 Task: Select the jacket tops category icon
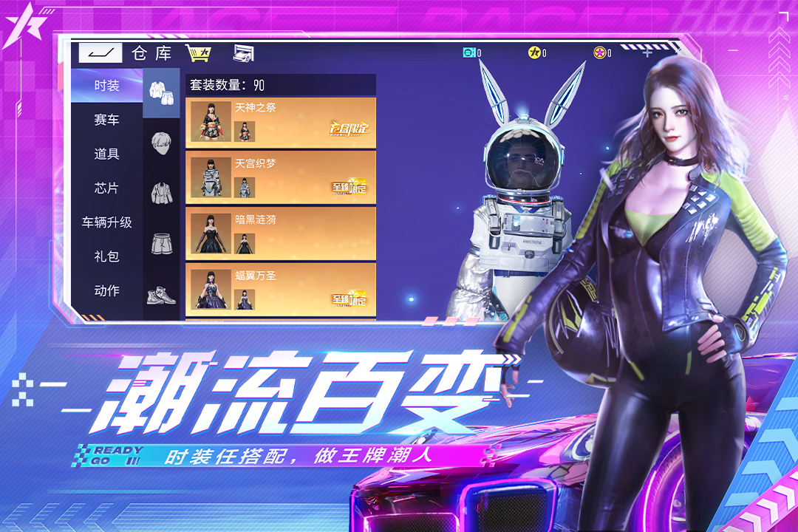tap(161, 192)
